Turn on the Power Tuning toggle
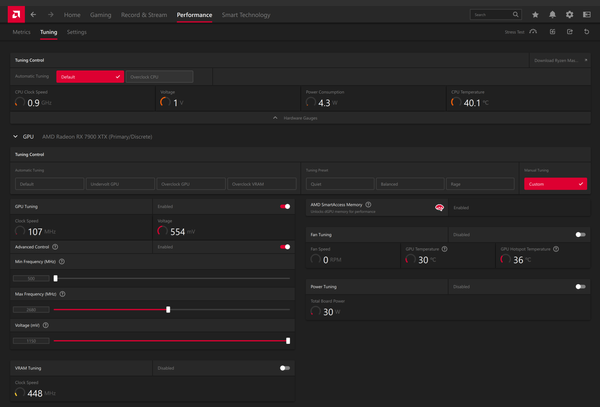This screenshot has width=600, height=407. 580,286
